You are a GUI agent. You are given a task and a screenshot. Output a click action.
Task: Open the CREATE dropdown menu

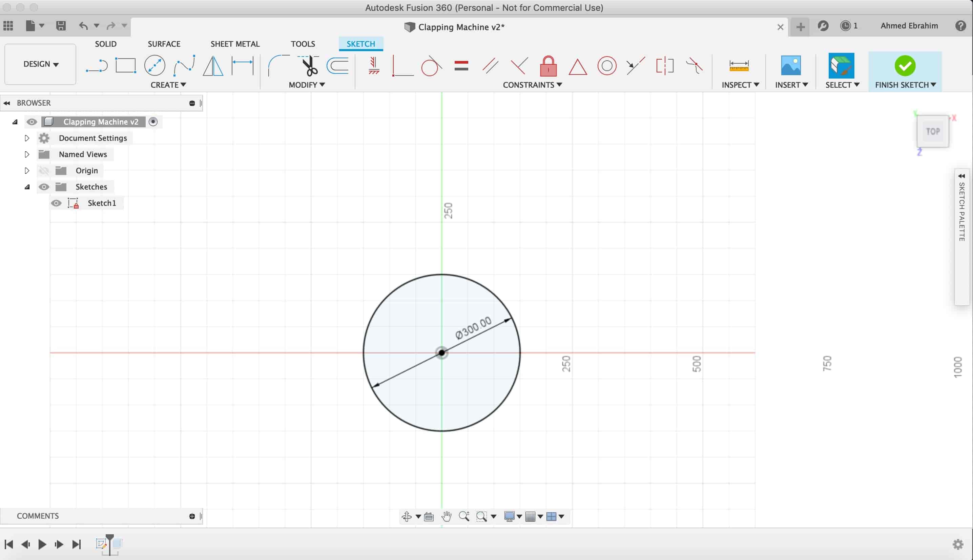tap(168, 85)
